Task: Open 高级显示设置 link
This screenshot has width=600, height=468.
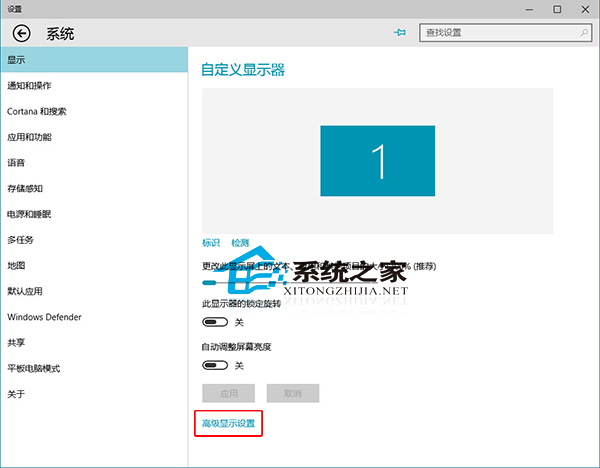Action: pyautogui.click(x=228, y=423)
